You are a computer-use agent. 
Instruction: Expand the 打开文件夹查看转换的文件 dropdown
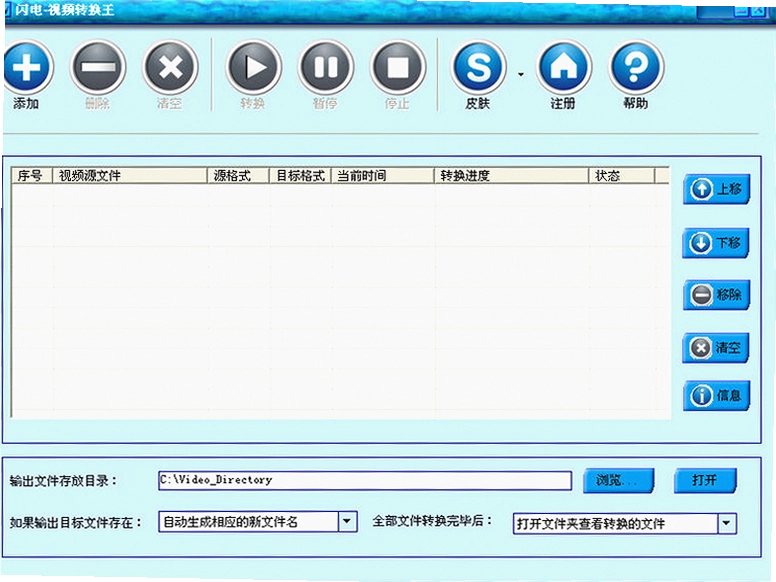(727, 523)
